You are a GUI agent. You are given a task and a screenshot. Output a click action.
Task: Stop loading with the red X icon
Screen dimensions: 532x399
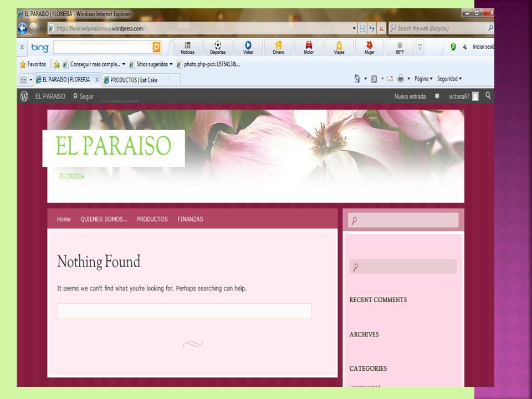coord(381,28)
